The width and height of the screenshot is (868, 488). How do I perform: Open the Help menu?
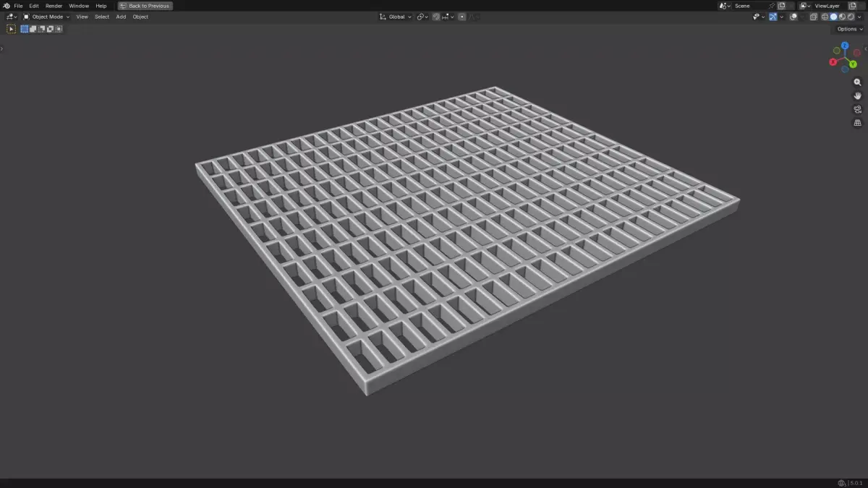pyautogui.click(x=101, y=6)
